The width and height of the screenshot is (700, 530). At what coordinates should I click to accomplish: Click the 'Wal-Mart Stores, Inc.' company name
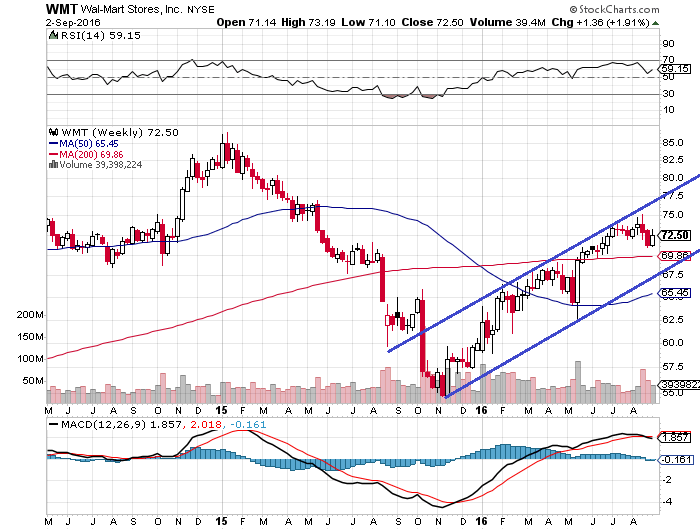pos(132,9)
